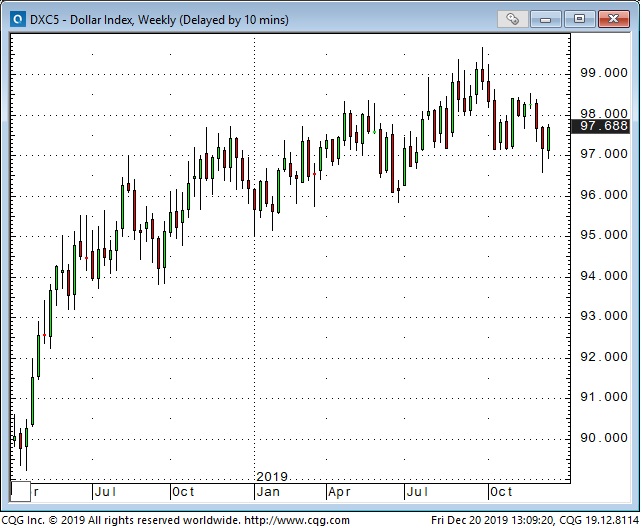Close the Dollar Index chart window
Image resolution: width=642 pixels, height=528 pixels.
(613, 19)
